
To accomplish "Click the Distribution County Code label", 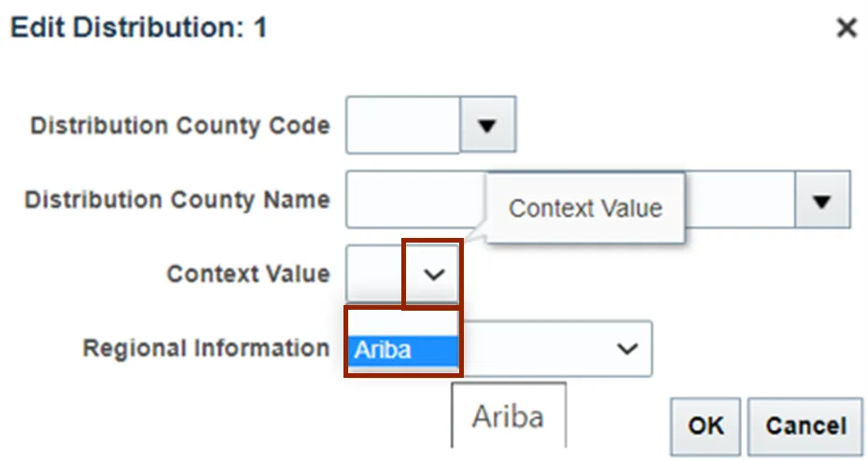I will 180,125.
